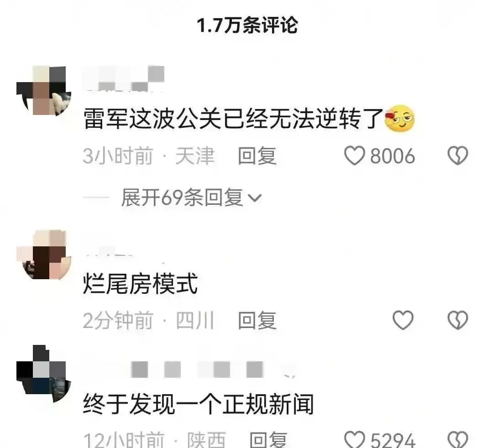The image size is (477, 448).
Task: Open first commenter's pixelated avatar
Action: point(44,90)
